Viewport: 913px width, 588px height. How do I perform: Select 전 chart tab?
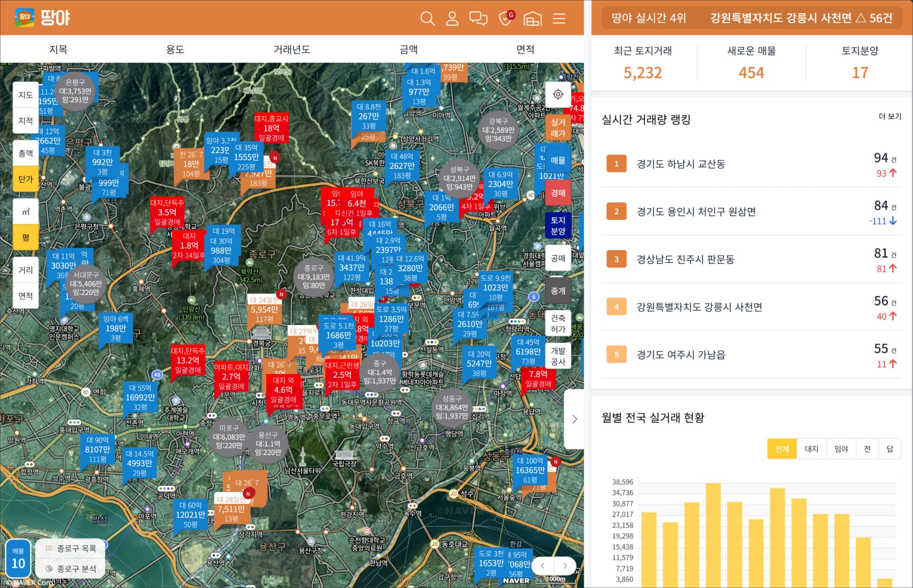pyautogui.click(x=867, y=449)
